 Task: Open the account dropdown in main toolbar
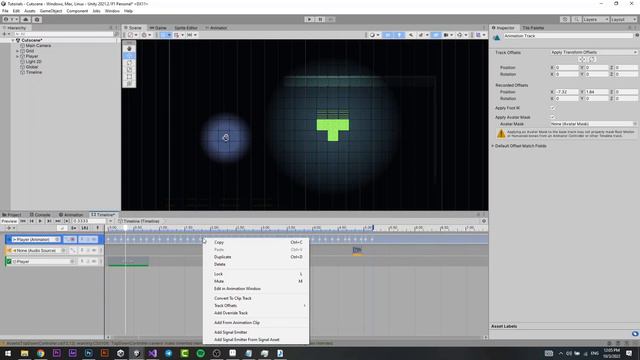coord(10,19)
